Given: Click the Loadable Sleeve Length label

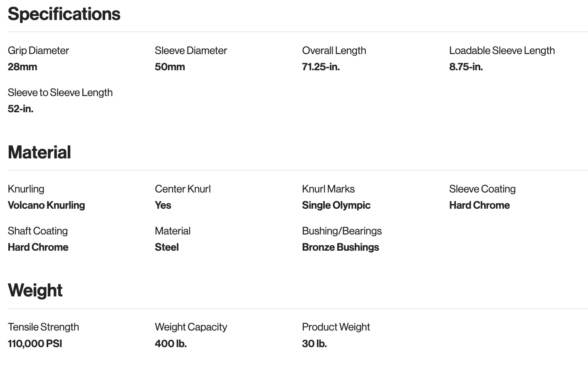Looking at the screenshot, I should (x=502, y=51).
